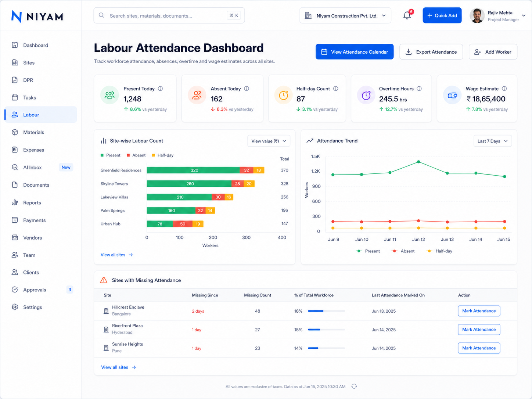Image resolution: width=532 pixels, height=399 pixels.
Task: Click the Quick Add button
Action: 442,15
